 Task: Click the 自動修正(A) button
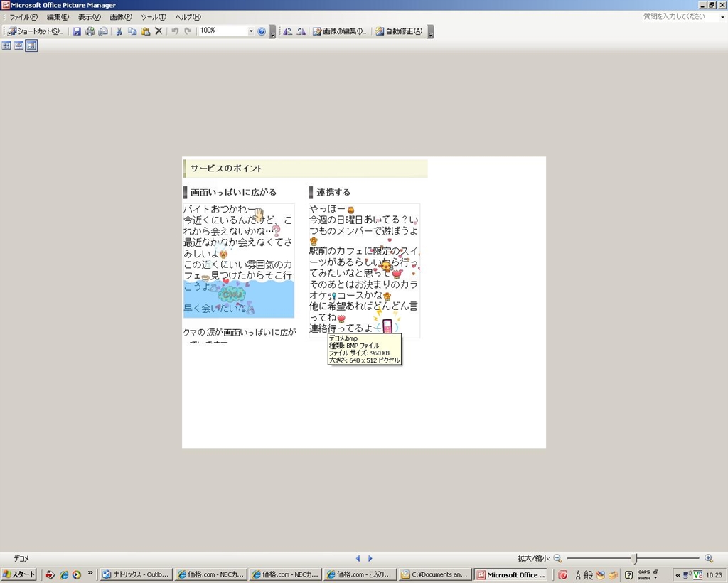click(400, 31)
